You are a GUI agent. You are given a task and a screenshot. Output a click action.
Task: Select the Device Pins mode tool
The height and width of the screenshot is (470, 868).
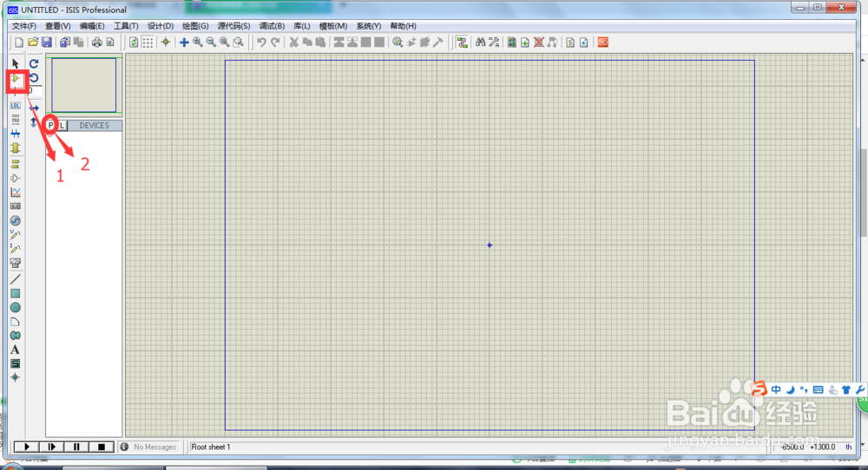pyautogui.click(x=16, y=178)
